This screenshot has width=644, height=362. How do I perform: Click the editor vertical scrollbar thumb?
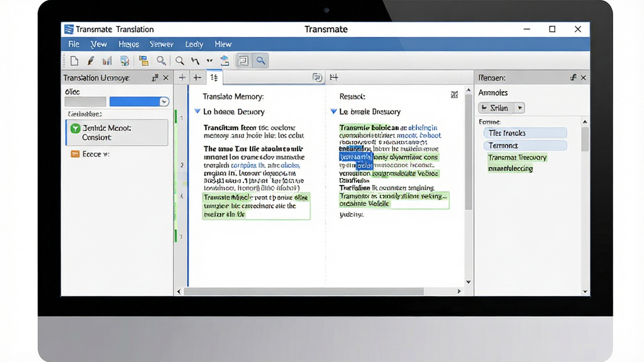pyautogui.click(x=468, y=152)
